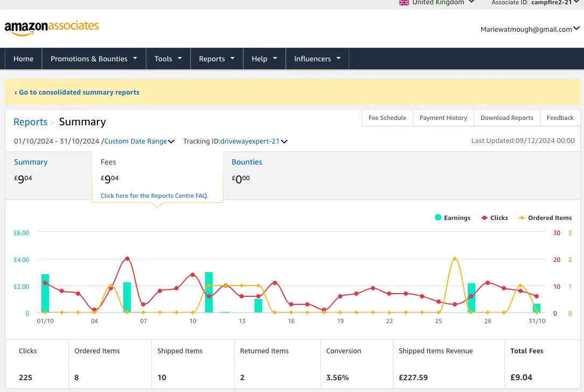Select the Summary tab showing £9.04
Viewport: 584px width, 392px height.
pyautogui.click(x=48, y=175)
